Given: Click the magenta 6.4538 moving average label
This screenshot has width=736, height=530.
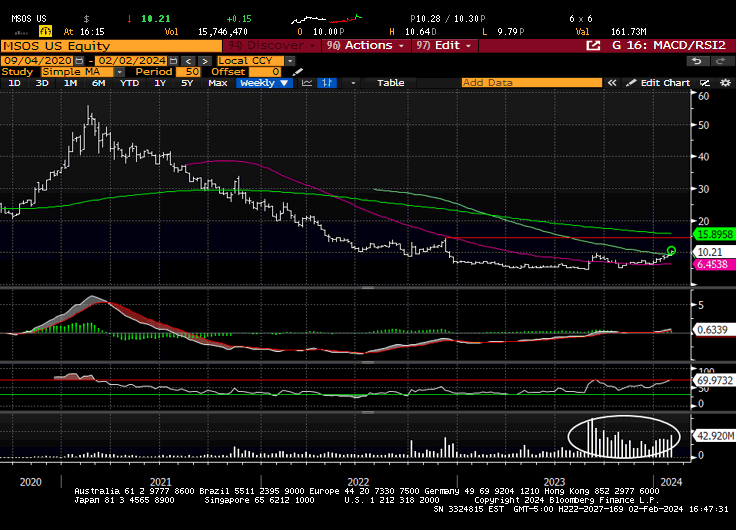Looking at the screenshot, I should 713,265.
